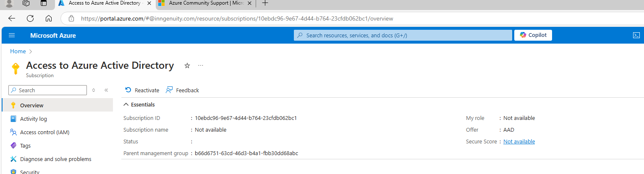Focus the Search resources, services, and docs box

(x=403, y=35)
